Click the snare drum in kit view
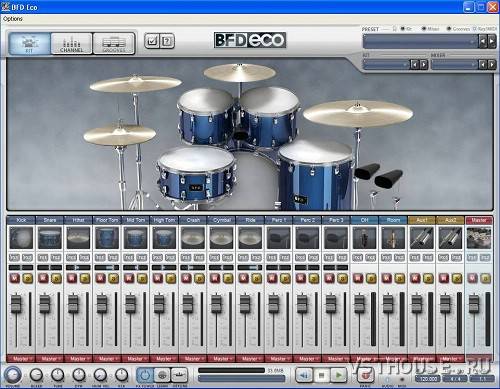 pos(197,175)
